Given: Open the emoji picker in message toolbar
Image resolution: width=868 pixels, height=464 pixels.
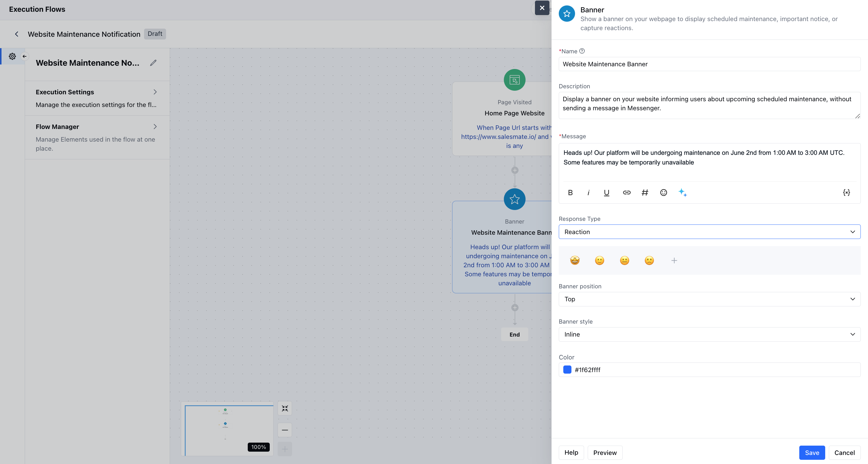Looking at the screenshot, I should 663,193.
